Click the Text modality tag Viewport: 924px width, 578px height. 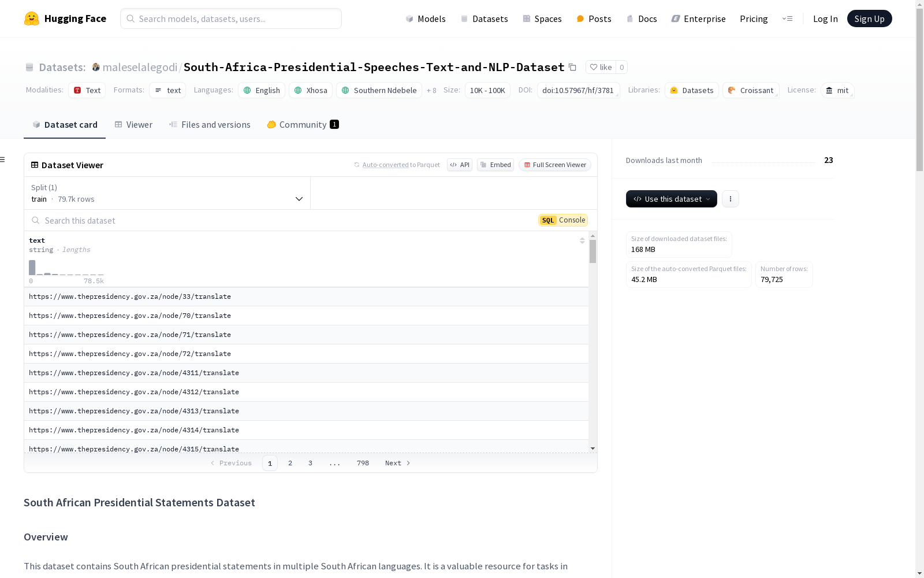87,90
